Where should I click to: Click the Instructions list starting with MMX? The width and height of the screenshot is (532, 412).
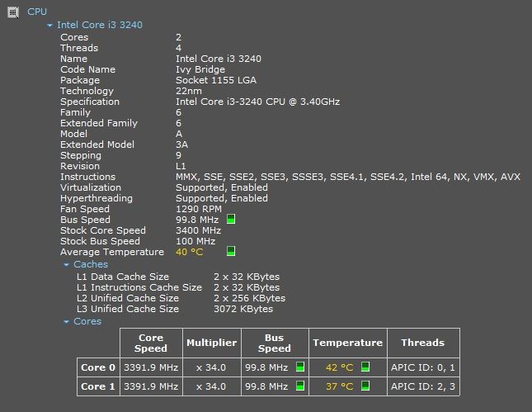(x=348, y=177)
